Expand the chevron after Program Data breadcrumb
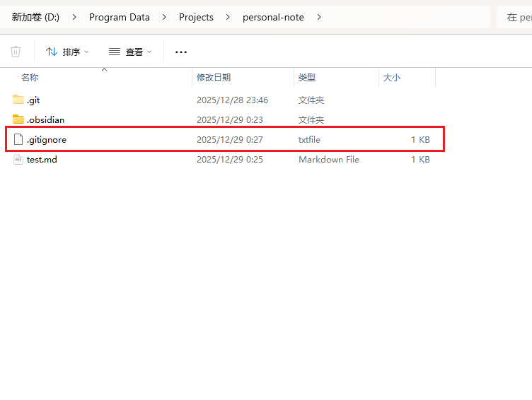 164,17
